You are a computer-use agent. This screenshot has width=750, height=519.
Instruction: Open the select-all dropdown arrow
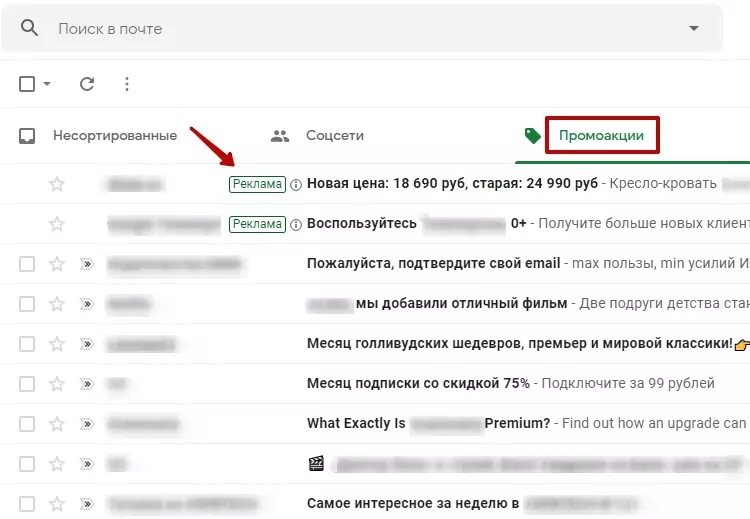point(47,84)
